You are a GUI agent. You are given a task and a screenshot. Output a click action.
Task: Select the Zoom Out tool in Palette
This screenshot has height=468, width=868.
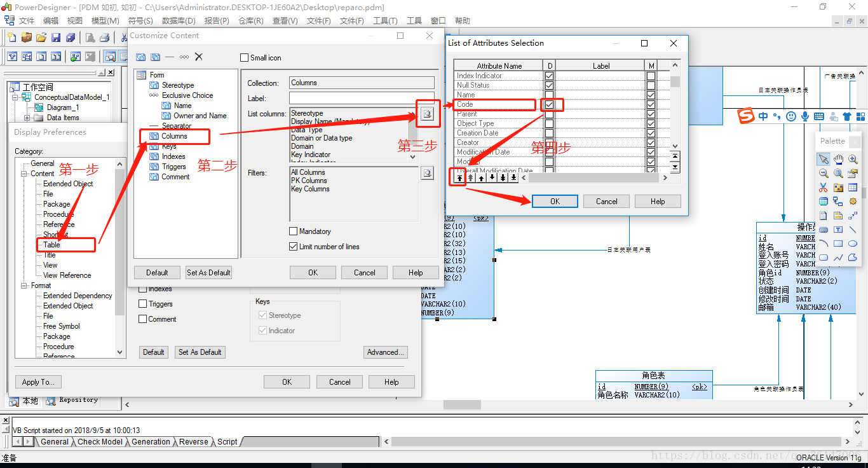tap(824, 173)
